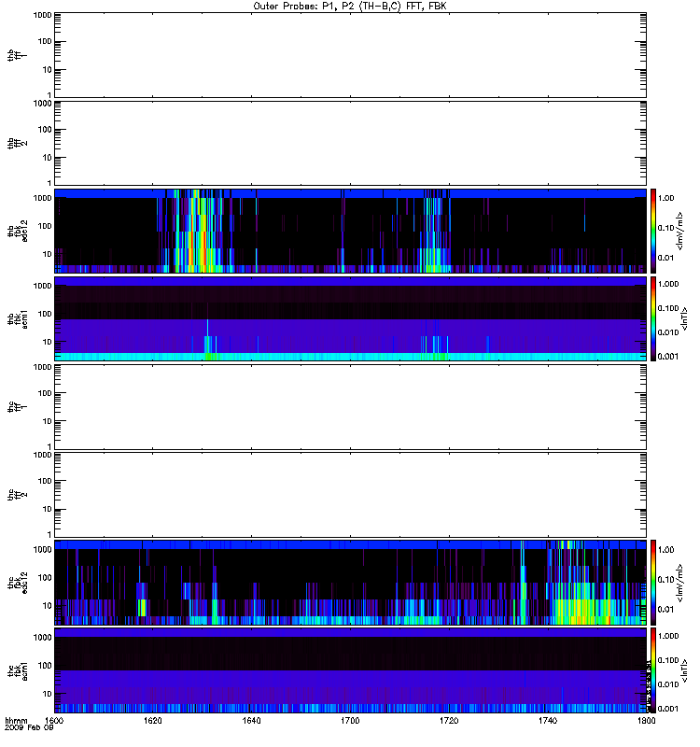The width and height of the screenshot is (700, 747).
Task: Click the plot title "Outer Probes: P1, P2 (TH-B,C) FFT, FBK"
Action: point(350,6)
